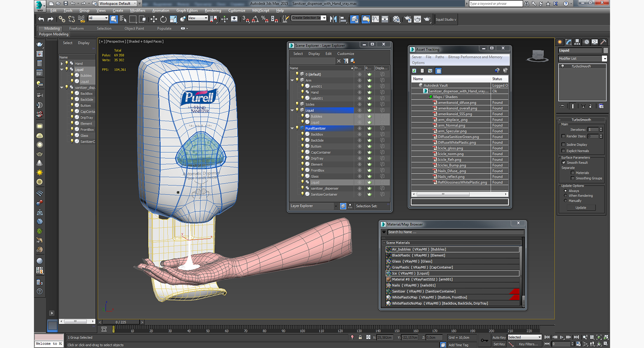
Task: Click the 3ds Max application logo button
Action: (x=40, y=6)
